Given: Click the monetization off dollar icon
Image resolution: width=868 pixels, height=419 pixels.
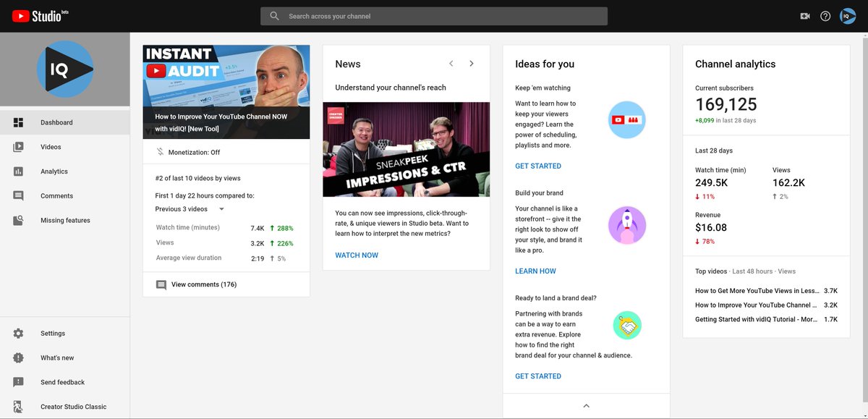Looking at the screenshot, I should [161, 152].
